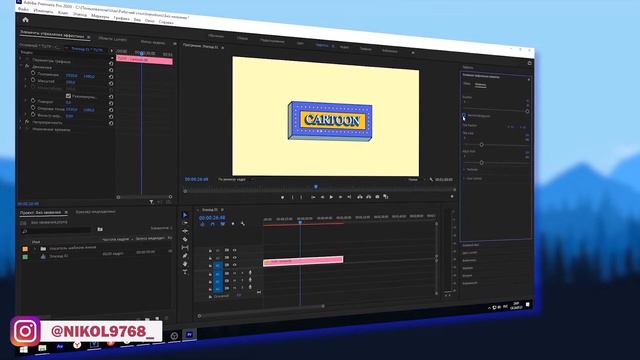Export frame with camera icon
This screenshot has width=640, height=360.
coord(377,197)
